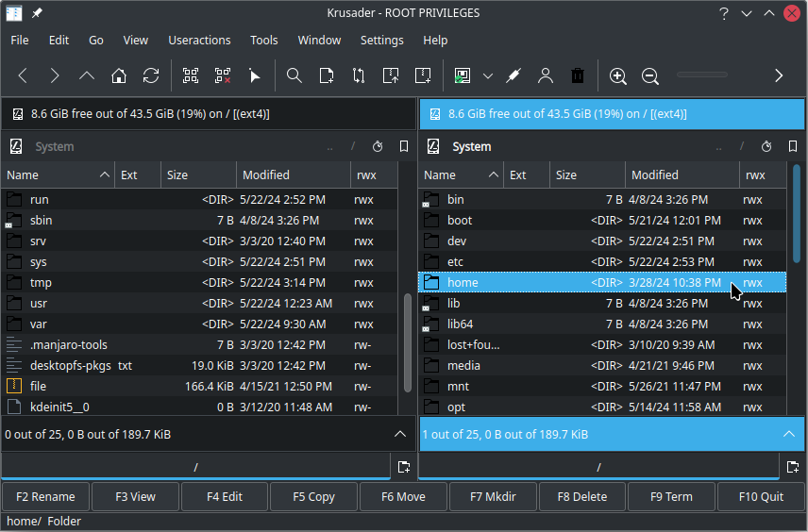This screenshot has width=808, height=532.
Task: Go forward with the toolbar Forward arrow
Action: point(55,76)
